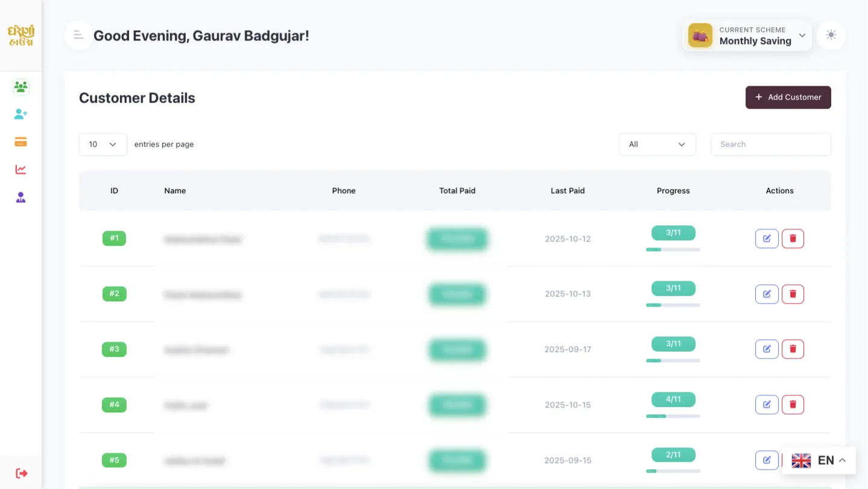
Task: Click the Search input field
Action: click(770, 144)
